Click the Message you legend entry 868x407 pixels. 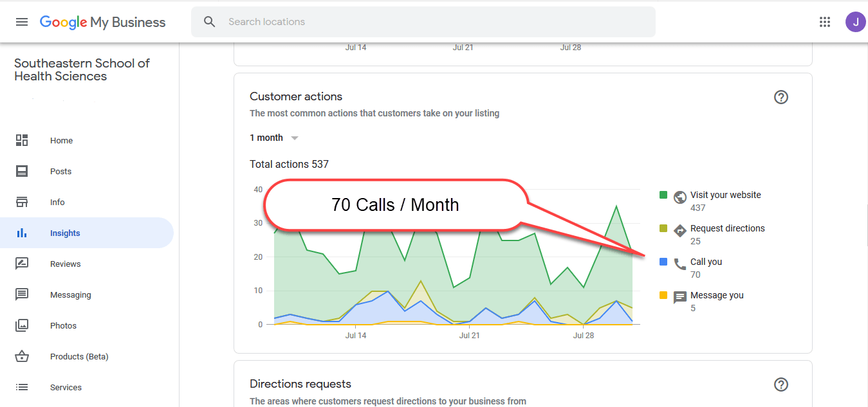coord(716,296)
